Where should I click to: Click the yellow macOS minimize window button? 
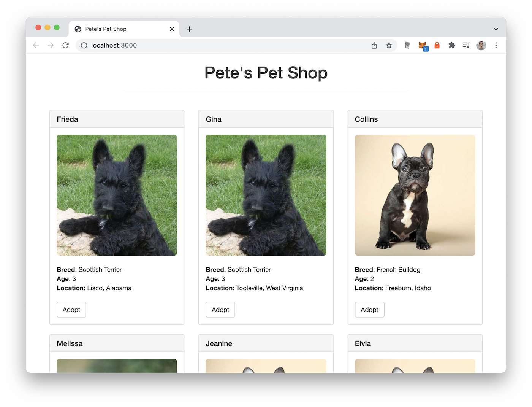pyautogui.click(x=47, y=27)
